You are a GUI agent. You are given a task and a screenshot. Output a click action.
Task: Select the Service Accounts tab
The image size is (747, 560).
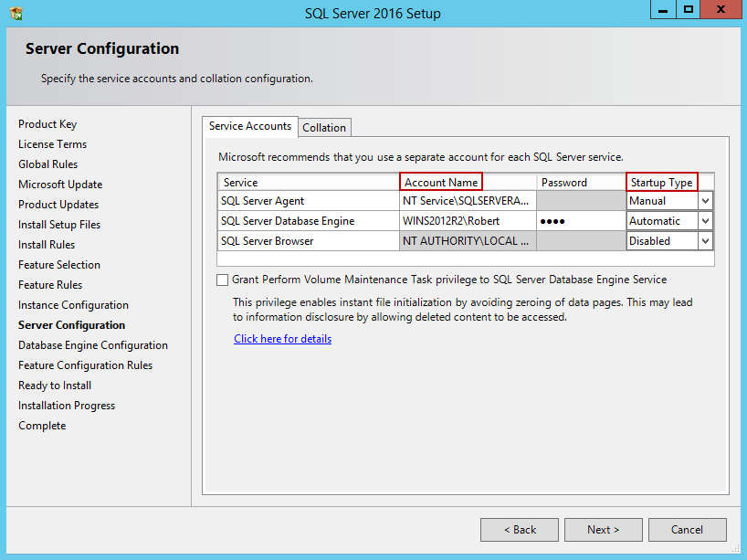click(x=249, y=126)
